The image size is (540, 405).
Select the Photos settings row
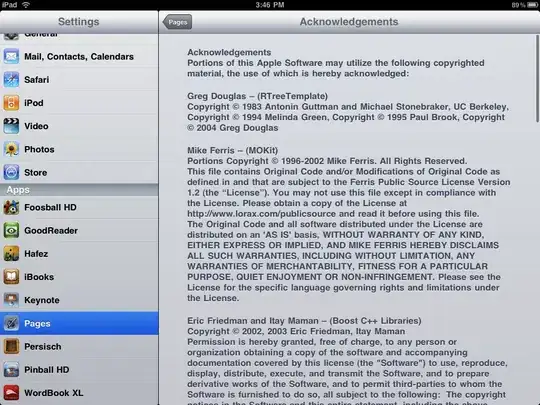tap(79, 149)
